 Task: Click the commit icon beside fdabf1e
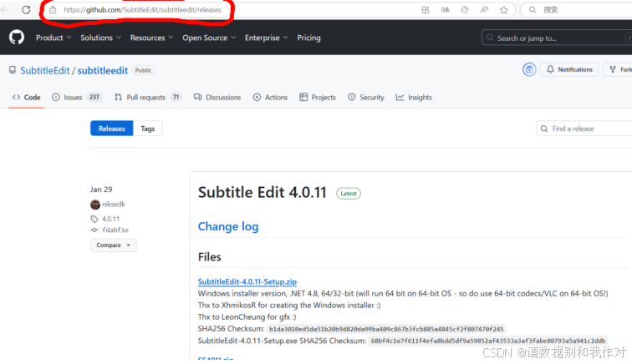(x=94, y=230)
